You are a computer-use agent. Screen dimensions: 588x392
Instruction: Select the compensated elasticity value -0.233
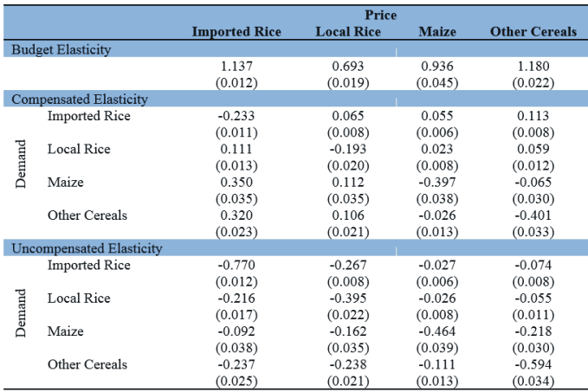236,116
